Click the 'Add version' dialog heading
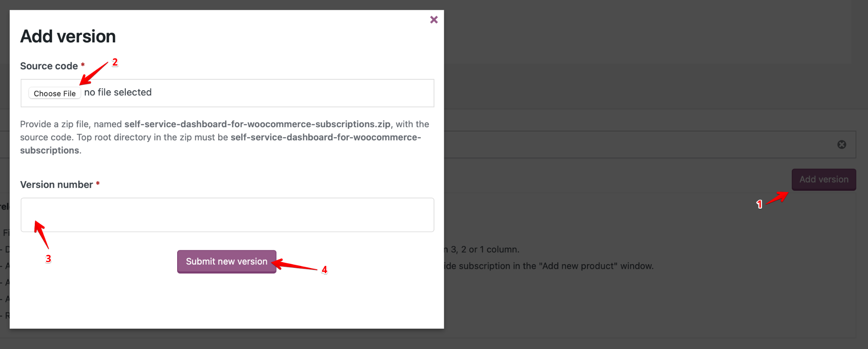Screen dimensions: 868x349 click(68, 36)
